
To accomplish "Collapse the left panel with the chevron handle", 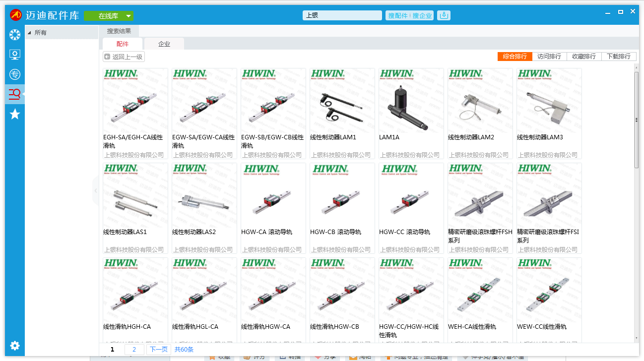I will pyautogui.click(x=96, y=190).
